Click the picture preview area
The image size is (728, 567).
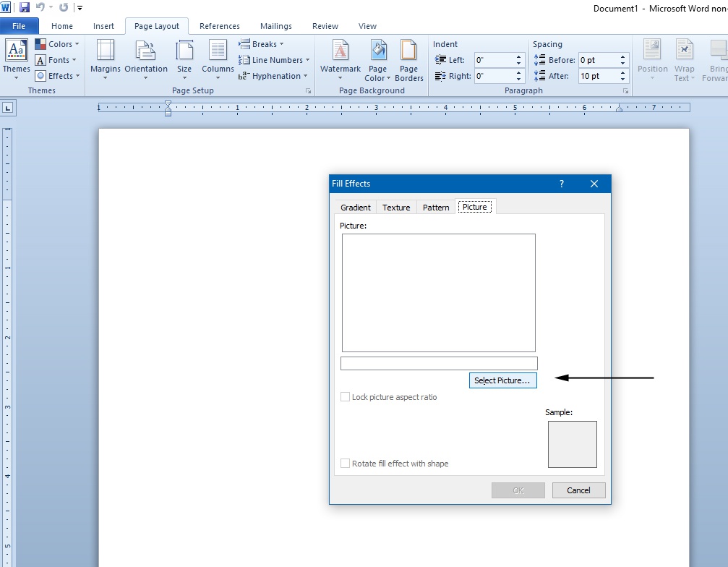439,293
